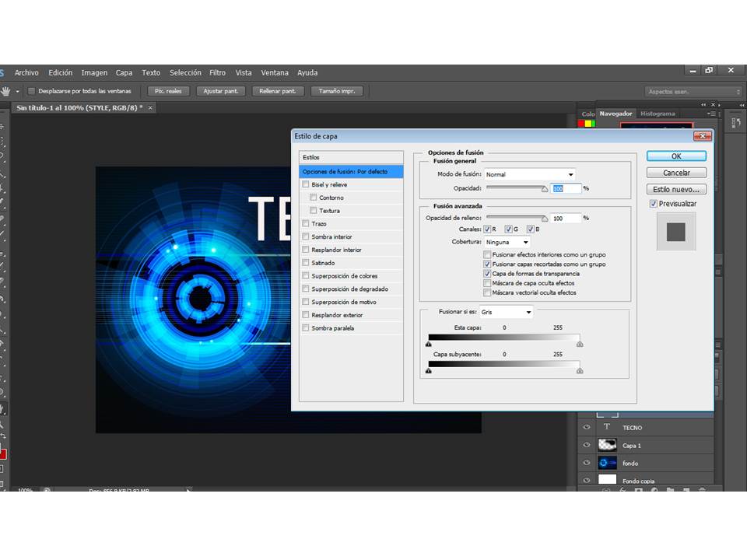
Task: Open the Filtro menu
Action: [217, 73]
